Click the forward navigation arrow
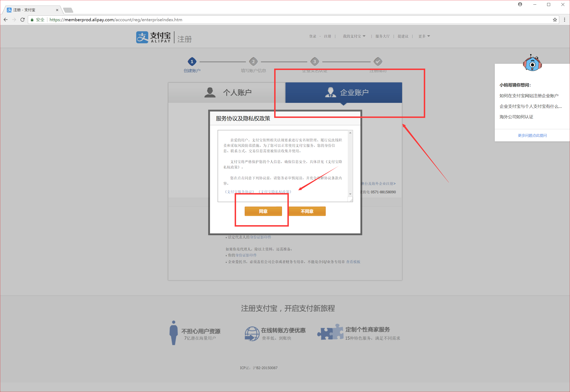The image size is (570, 392). click(14, 20)
